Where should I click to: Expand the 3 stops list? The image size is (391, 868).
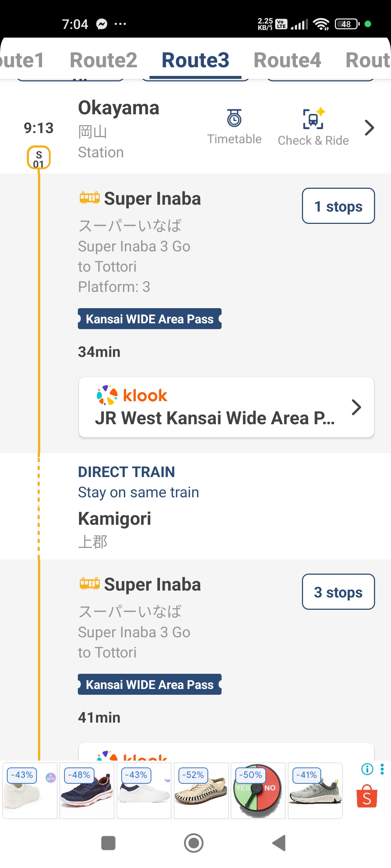pyautogui.click(x=338, y=592)
